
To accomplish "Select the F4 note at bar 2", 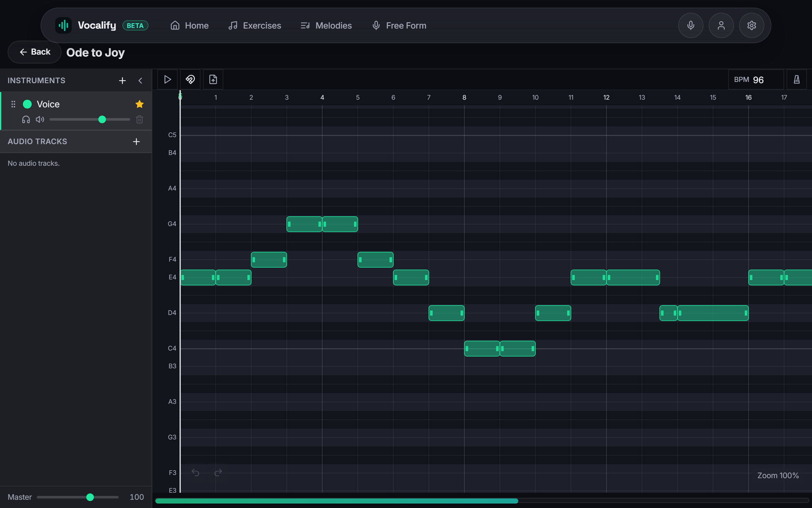I will (x=269, y=260).
